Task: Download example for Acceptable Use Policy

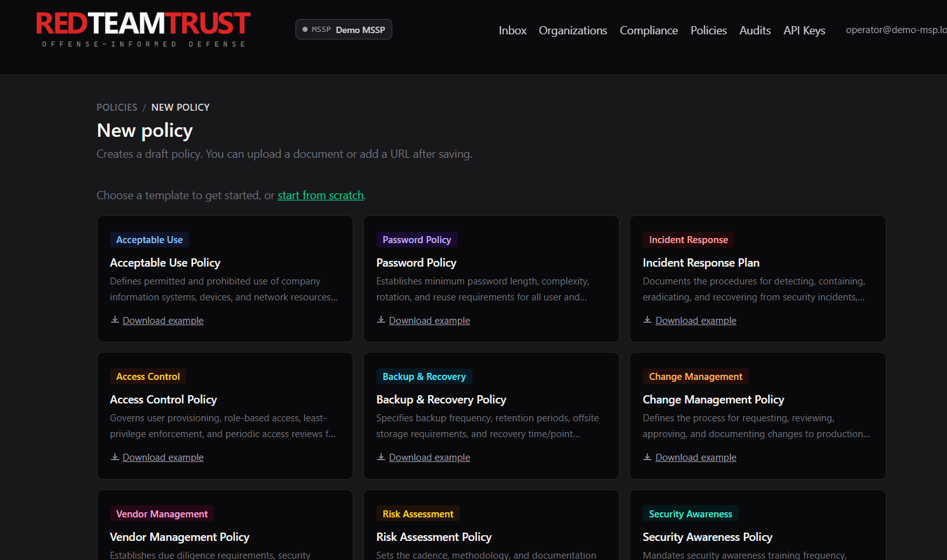Action: tap(163, 321)
